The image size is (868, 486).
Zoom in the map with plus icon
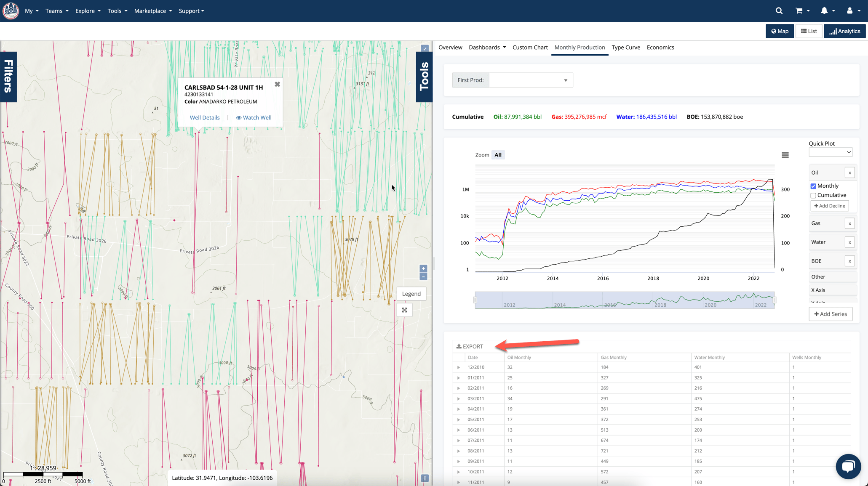point(423,268)
